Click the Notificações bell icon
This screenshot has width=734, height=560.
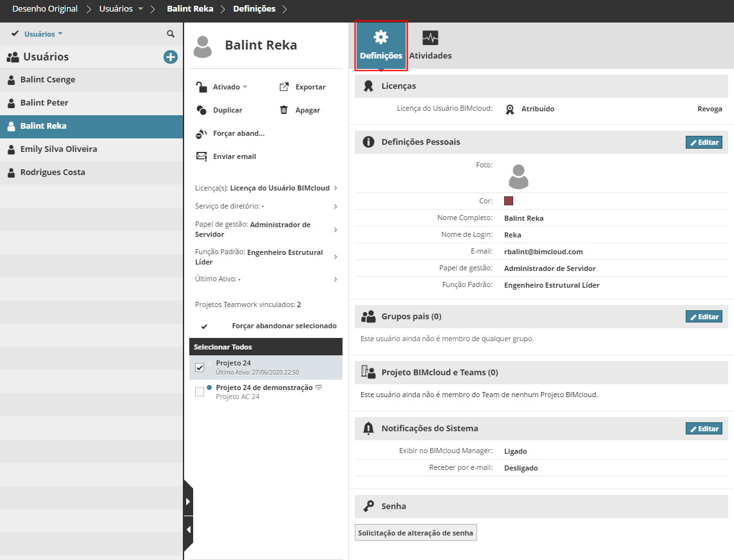point(368,428)
